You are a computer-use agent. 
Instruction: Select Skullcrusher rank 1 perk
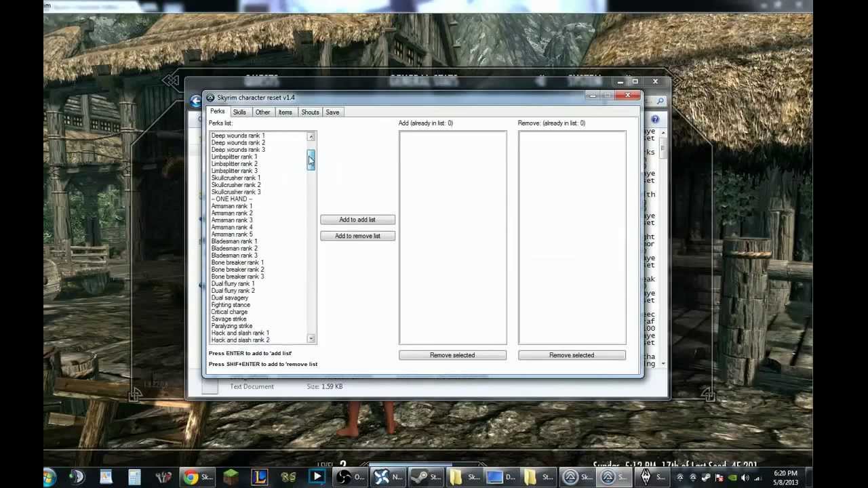(x=236, y=178)
